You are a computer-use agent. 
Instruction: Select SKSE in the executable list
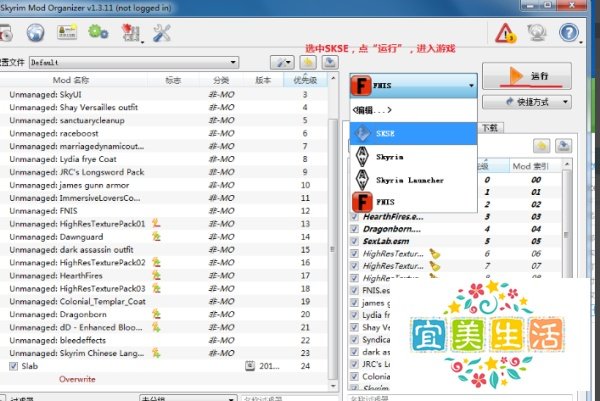413,134
